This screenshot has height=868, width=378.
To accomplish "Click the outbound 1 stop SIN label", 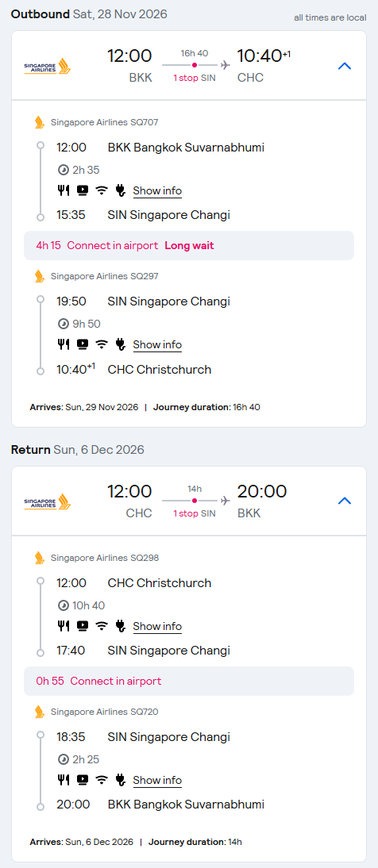I will [195, 78].
